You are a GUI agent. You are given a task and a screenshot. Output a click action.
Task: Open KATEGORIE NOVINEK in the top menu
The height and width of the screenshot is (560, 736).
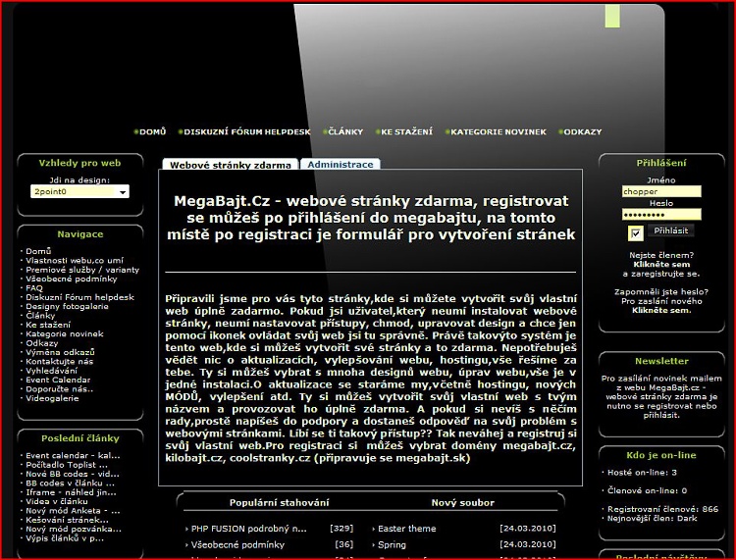point(499,131)
